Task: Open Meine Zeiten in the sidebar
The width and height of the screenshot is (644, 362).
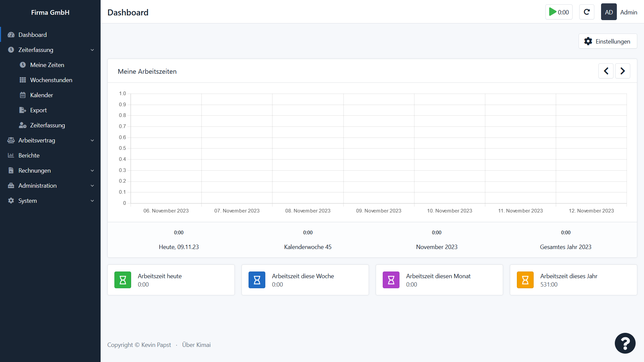Action: tap(47, 65)
